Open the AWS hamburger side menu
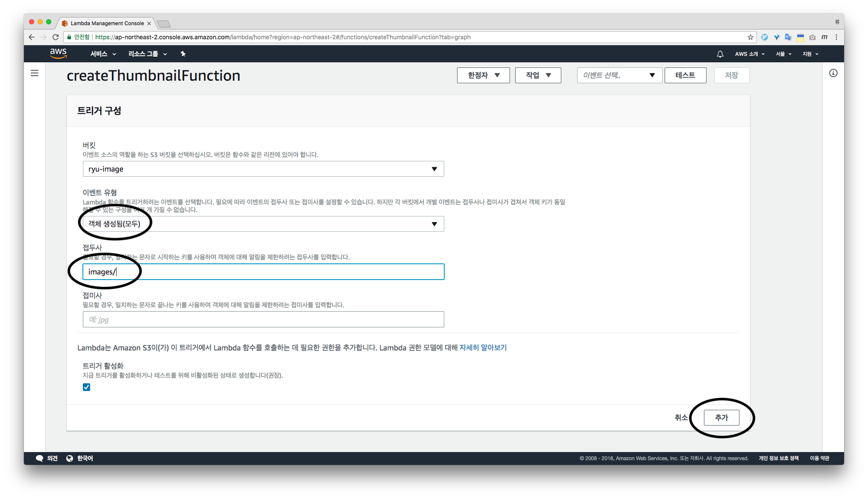 (35, 73)
